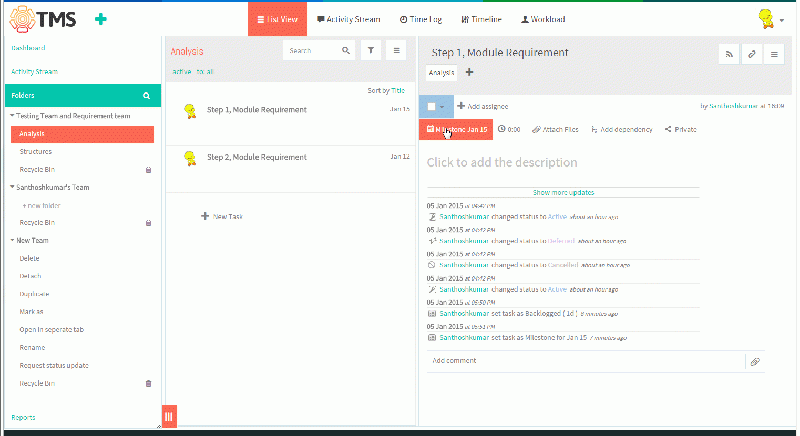800x436 pixels.
Task: Toggle Private sharing option
Action: 681,130
